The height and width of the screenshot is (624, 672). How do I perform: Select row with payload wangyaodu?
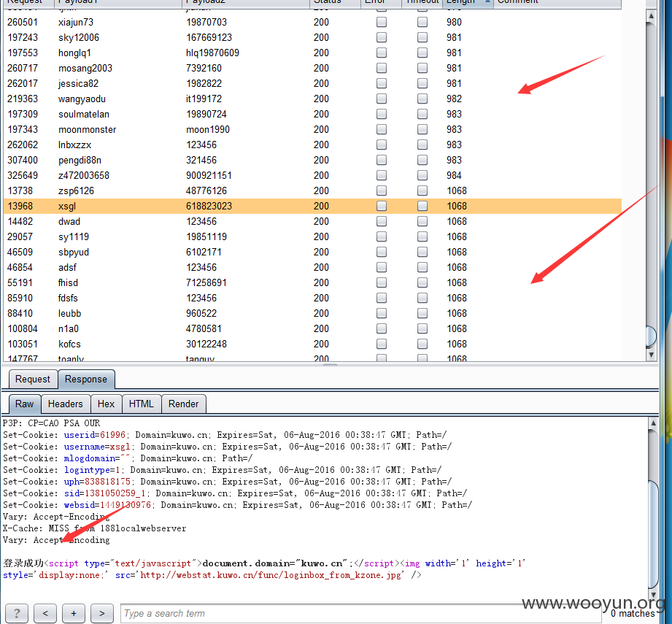coord(312,99)
